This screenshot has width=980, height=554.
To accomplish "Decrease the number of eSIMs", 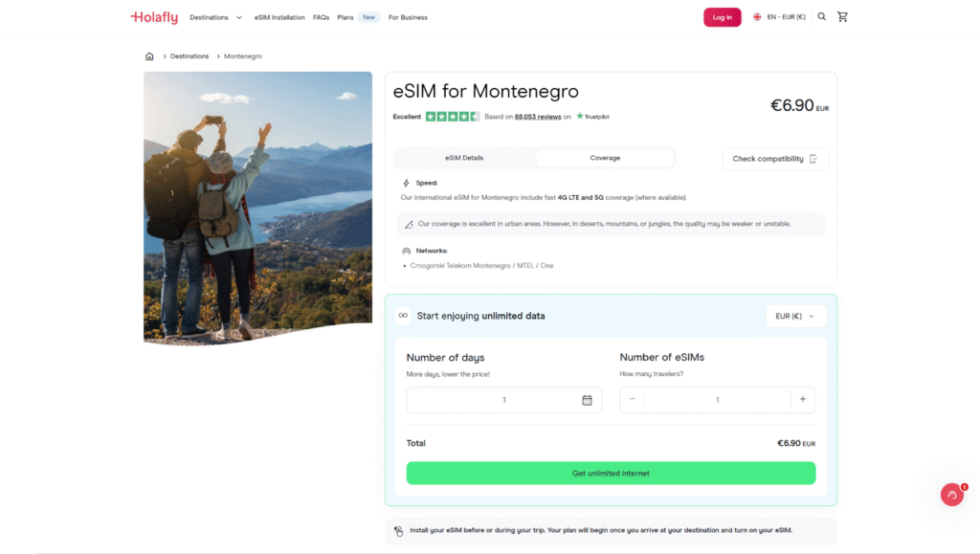I will click(633, 399).
